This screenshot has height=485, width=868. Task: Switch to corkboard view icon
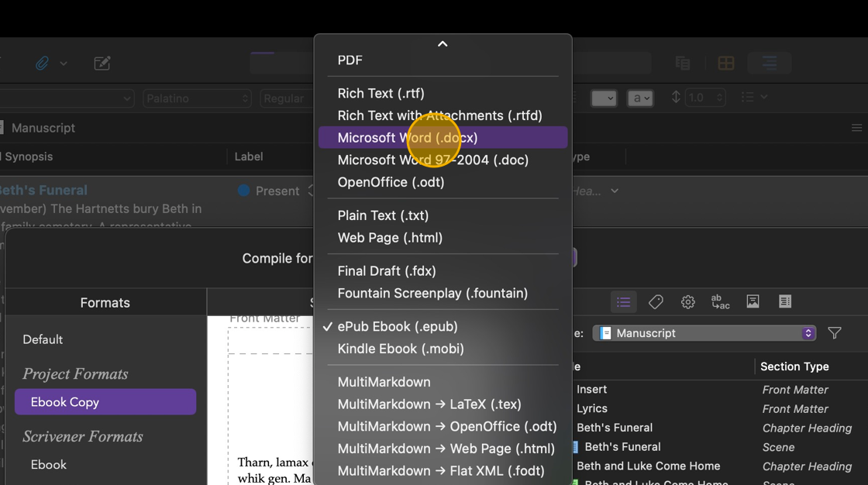tap(726, 63)
